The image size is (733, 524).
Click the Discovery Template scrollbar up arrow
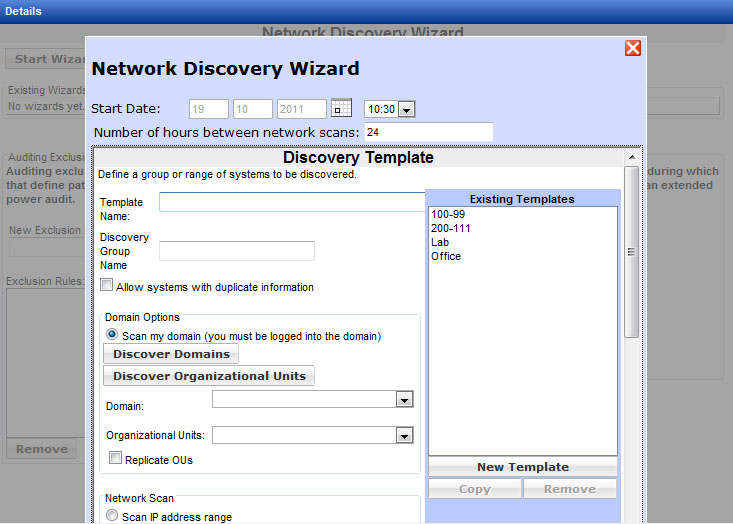(x=631, y=157)
